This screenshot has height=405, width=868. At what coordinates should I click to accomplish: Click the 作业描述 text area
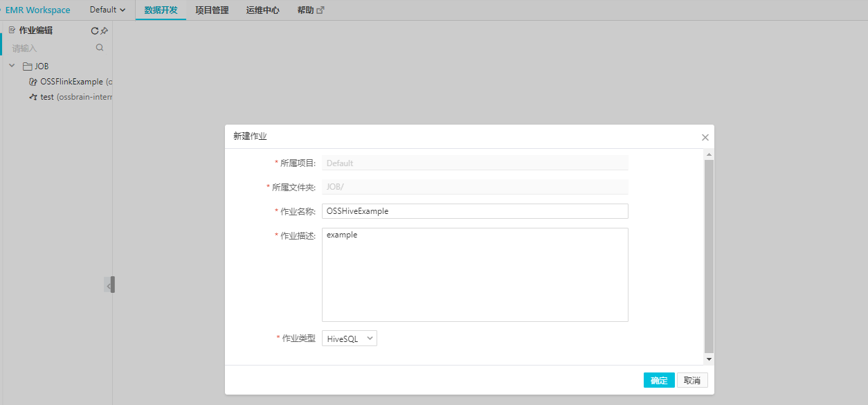point(475,275)
